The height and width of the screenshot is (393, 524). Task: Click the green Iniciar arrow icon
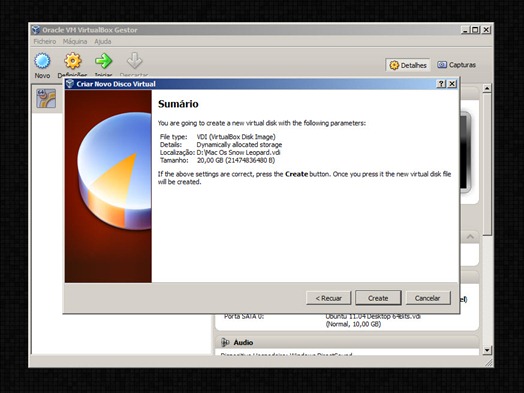103,61
